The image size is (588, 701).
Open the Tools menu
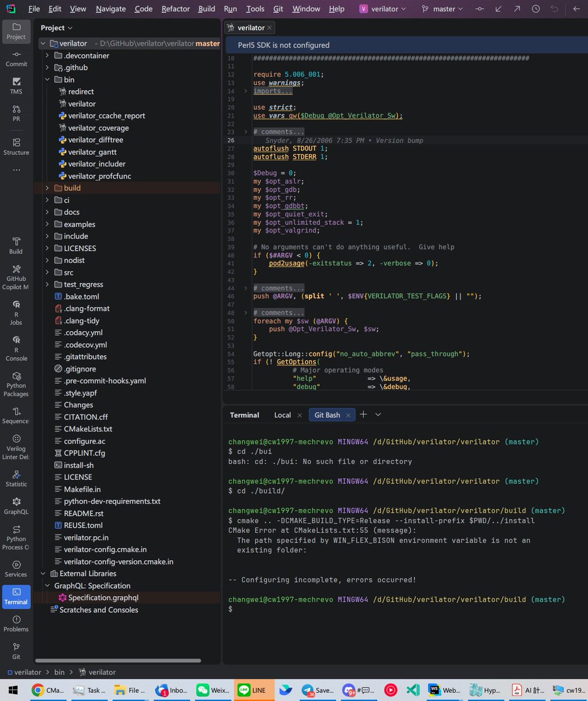(255, 9)
